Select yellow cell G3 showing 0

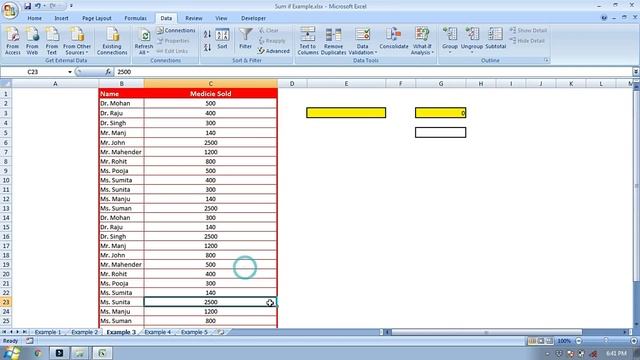[441, 113]
